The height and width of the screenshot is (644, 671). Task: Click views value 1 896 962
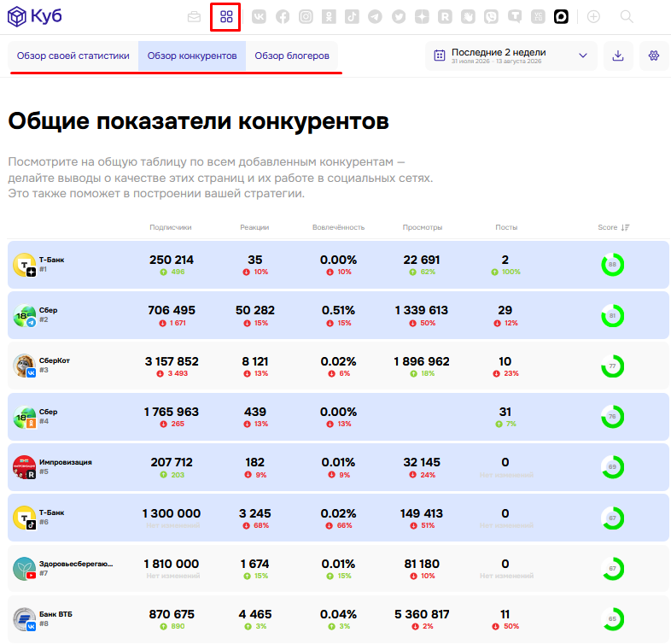click(422, 361)
